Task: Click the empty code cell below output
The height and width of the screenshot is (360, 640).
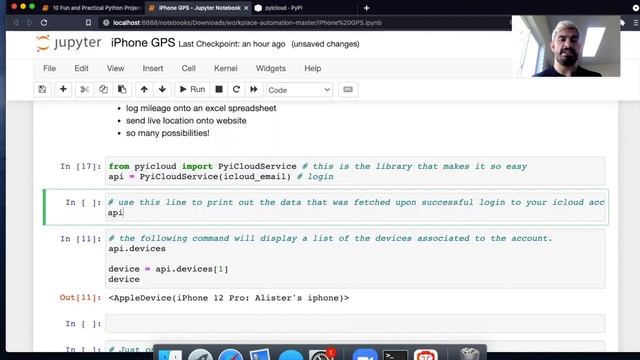Action: click(x=355, y=324)
